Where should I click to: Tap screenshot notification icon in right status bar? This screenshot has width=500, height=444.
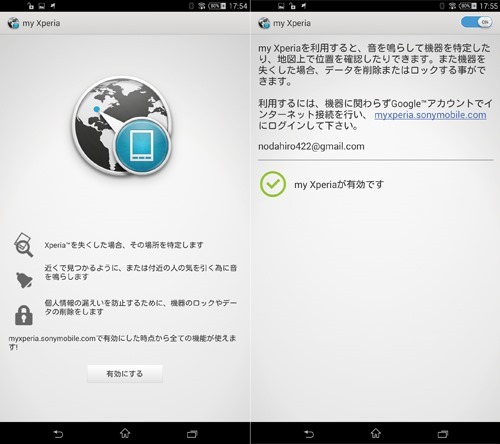click(281, 6)
